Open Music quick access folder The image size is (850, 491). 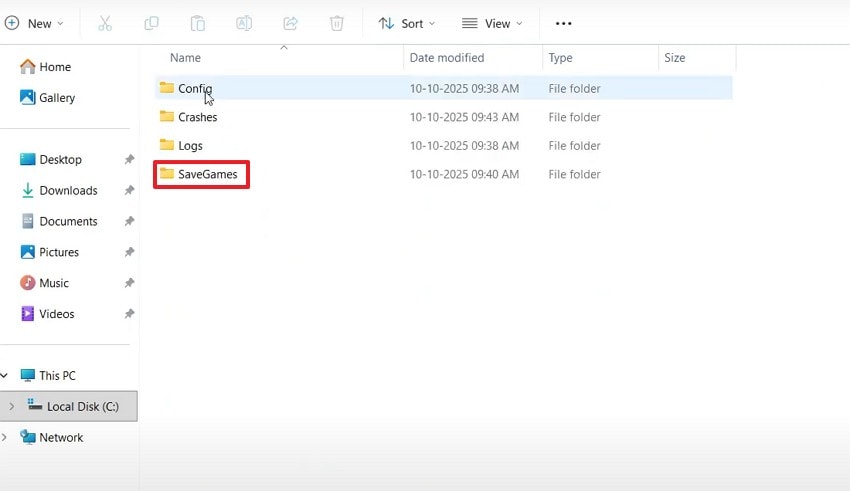(x=54, y=283)
